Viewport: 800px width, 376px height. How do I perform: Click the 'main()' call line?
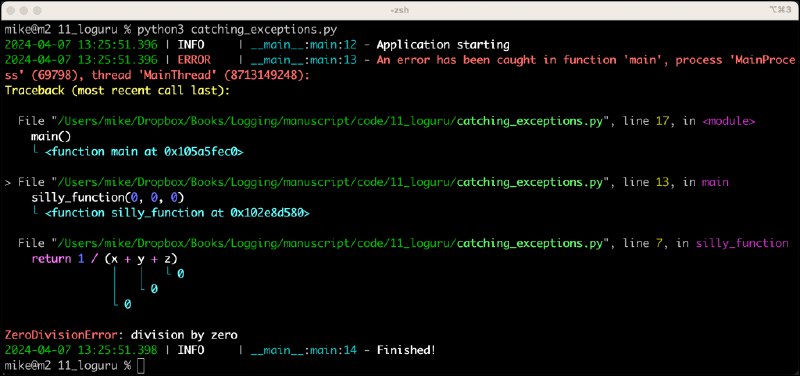(51, 137)
